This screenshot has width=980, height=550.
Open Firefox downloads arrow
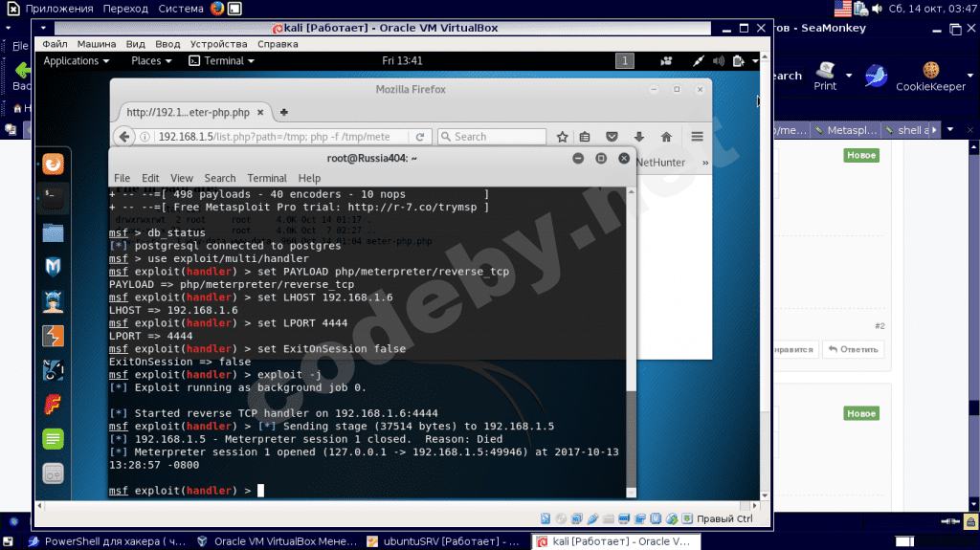pos(638,136)
